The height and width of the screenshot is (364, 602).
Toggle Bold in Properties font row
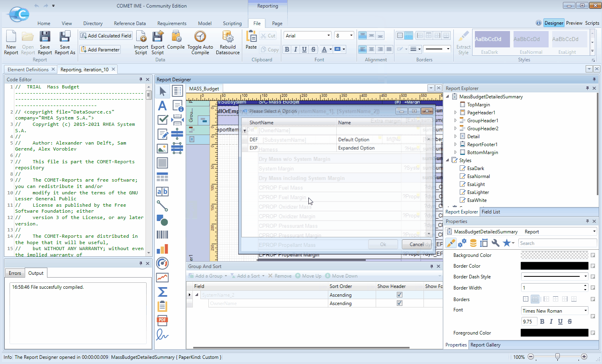coord(542,321)
